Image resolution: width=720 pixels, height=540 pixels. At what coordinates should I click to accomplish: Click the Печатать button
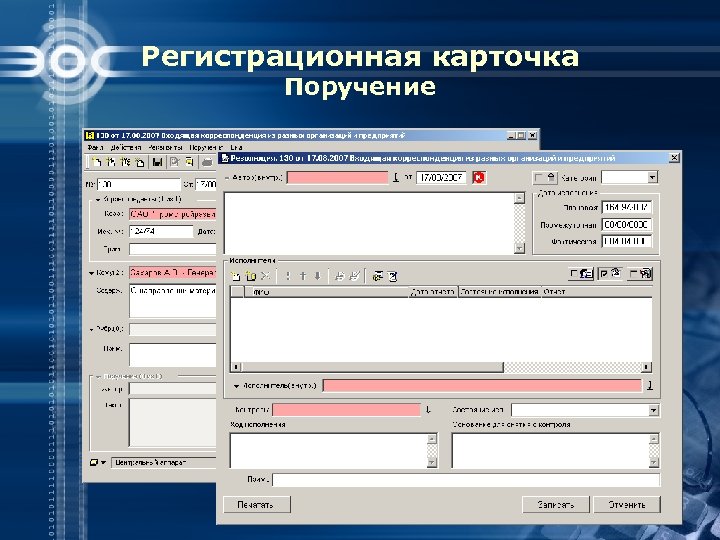pos(257,505)
